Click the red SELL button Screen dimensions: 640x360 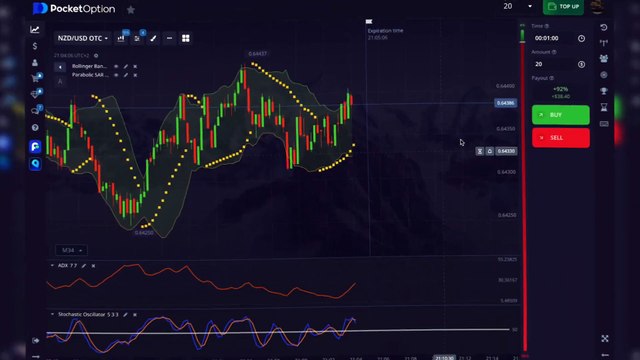click(x=560, y=138)
